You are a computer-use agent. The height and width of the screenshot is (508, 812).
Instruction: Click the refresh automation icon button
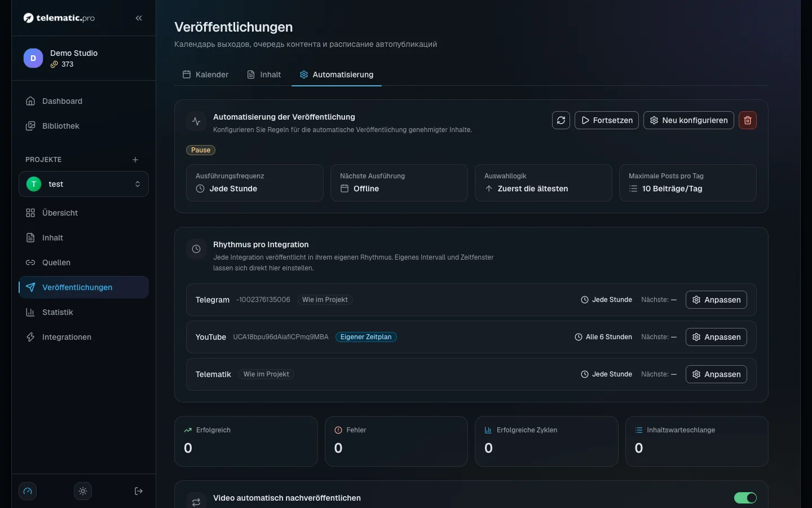pos(561,120)
